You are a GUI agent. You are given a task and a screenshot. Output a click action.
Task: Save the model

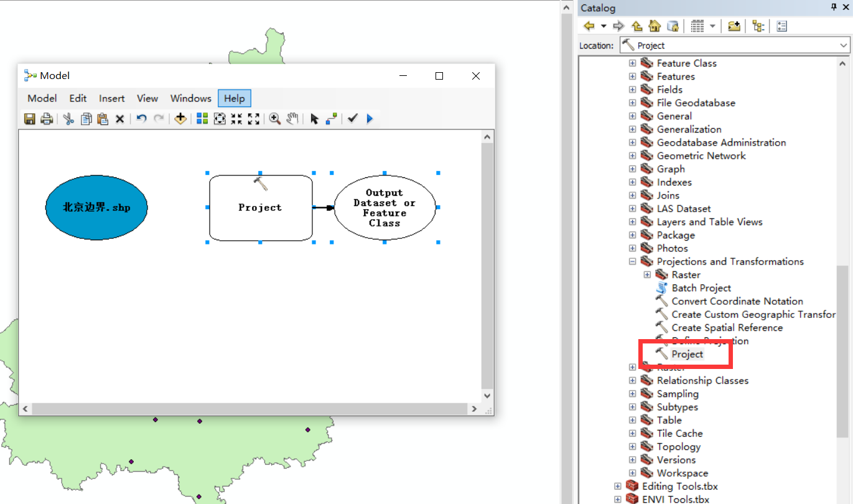29,118
